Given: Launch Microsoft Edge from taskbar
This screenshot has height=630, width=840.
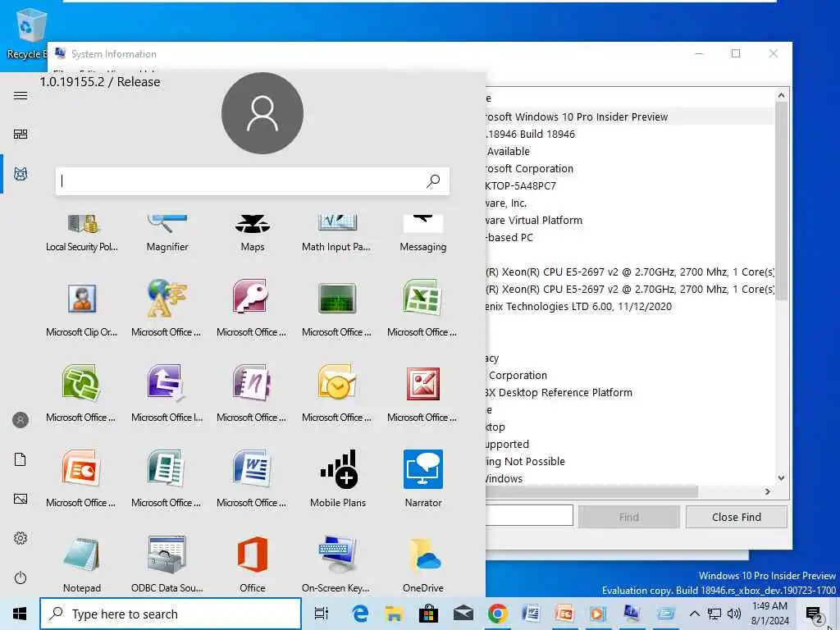Looking at the screenshot, I should point(359,614).
